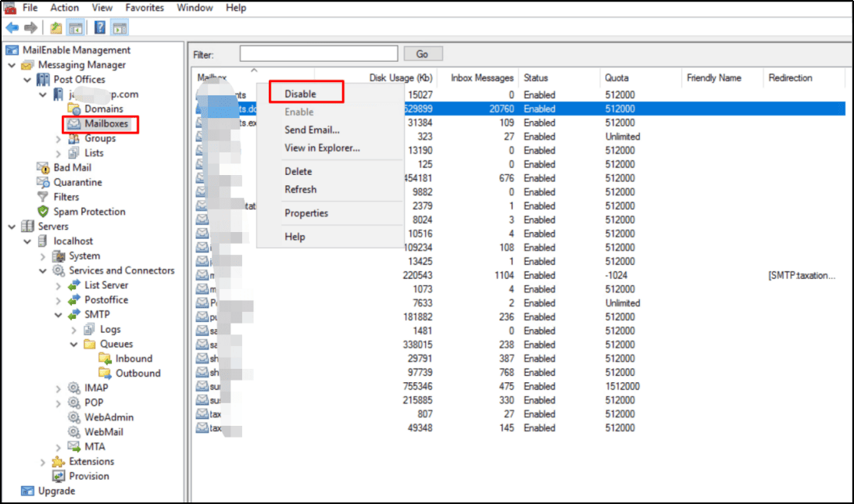Viewport: 854px width, 504px height.
Task: Click the Quarantine icon
Action: click(x=43, y=183)
